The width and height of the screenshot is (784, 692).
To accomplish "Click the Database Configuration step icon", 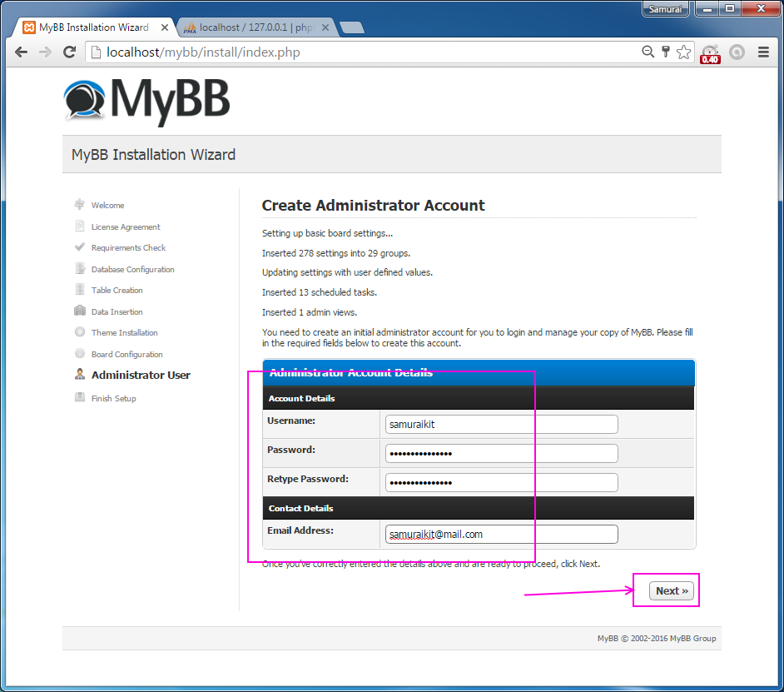I will [80, 269].
